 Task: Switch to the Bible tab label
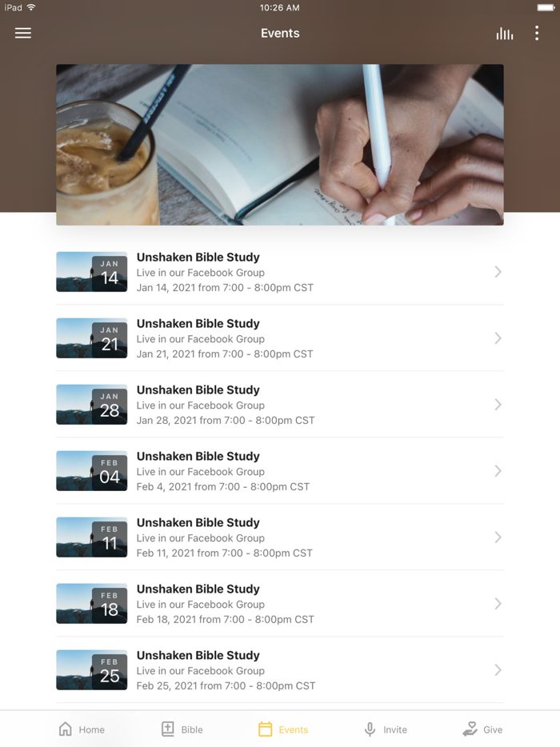[x=191, y=730]
